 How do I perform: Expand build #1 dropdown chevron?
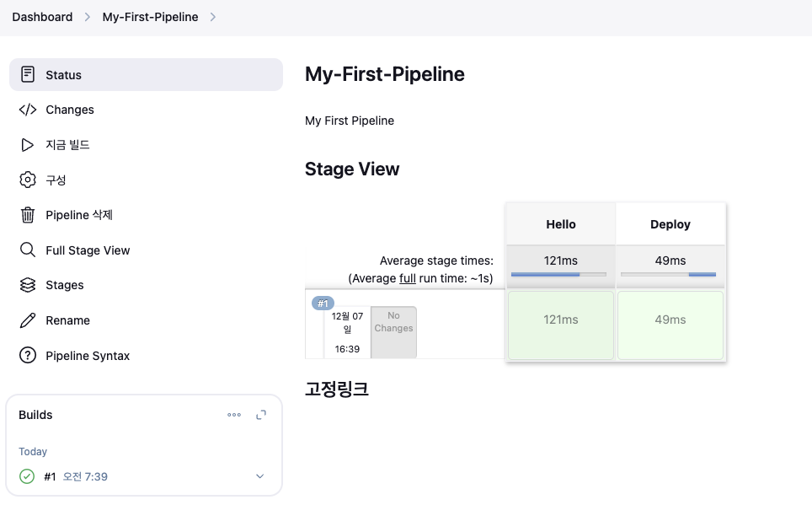[259, 476]
